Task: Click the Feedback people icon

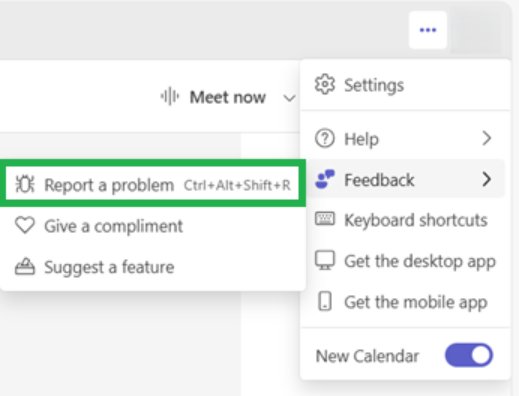Action: (x=325, y=179)
